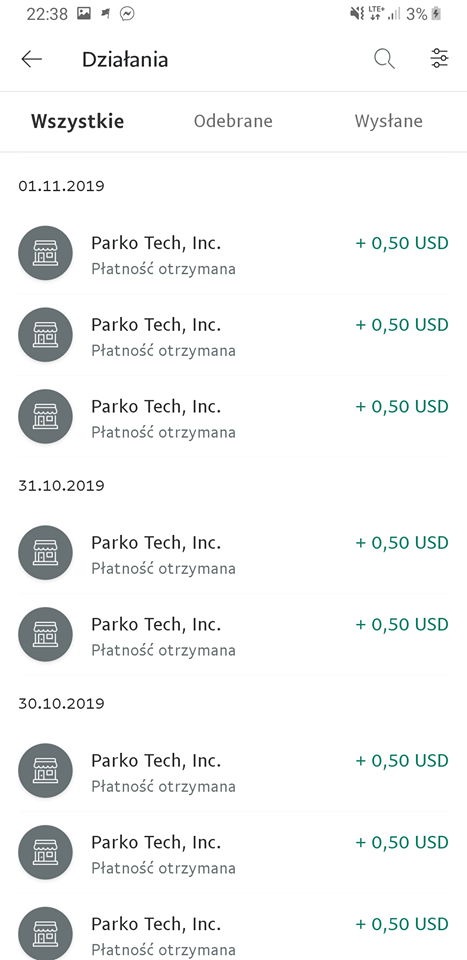Switch to the Wysłane tab
This screenshot has width=467, height=960.
pyautogui.click(x=389, y=121)
